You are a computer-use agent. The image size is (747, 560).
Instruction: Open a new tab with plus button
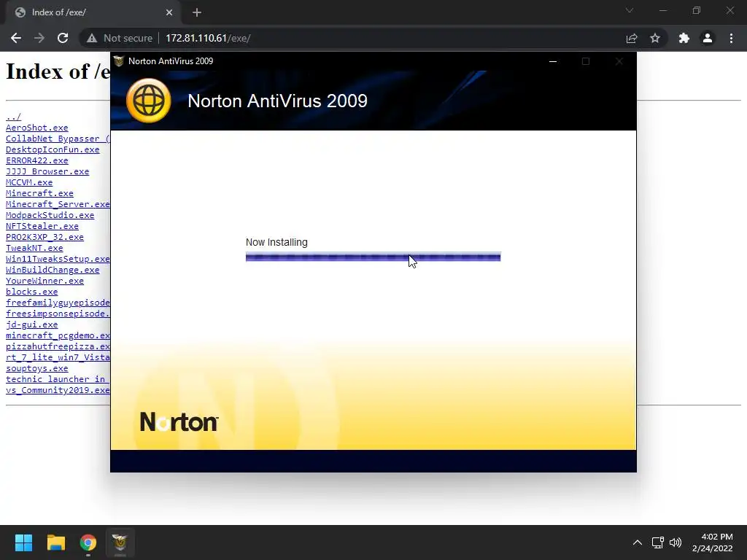pyautogui.click(x=197, y=13)
